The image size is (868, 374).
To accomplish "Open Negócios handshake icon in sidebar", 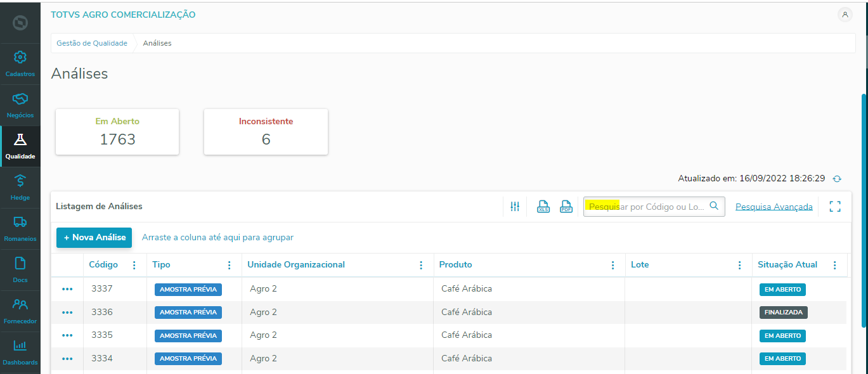I will 20,99.
